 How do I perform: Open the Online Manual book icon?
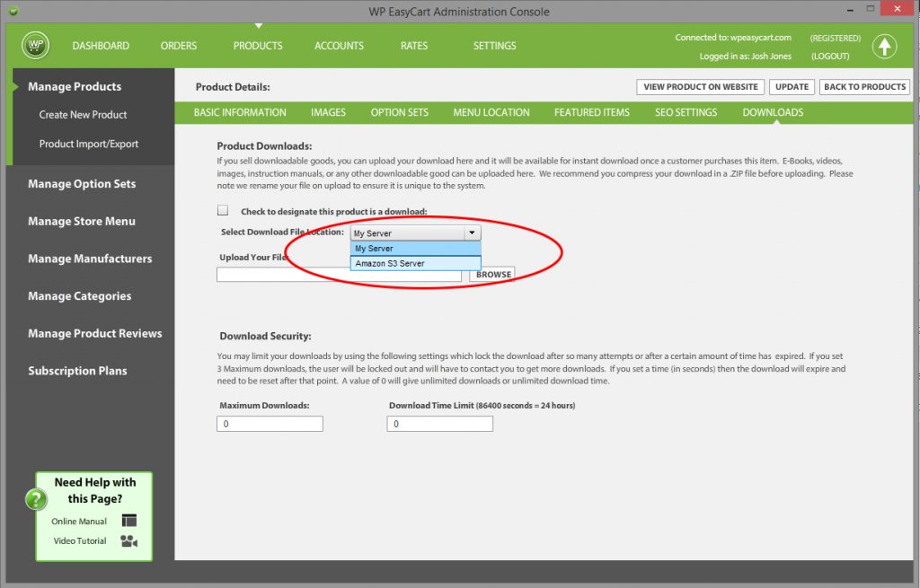click(x=129, y=521)
